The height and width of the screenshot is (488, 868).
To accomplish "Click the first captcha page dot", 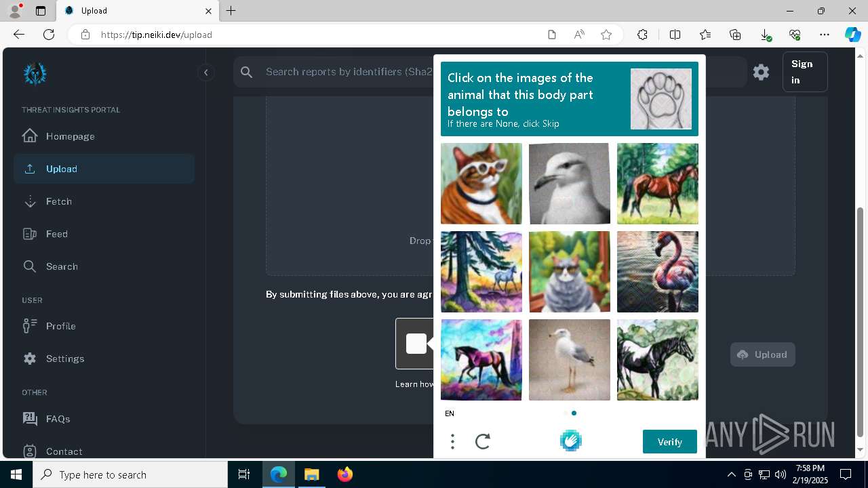I will pos(566,413).
